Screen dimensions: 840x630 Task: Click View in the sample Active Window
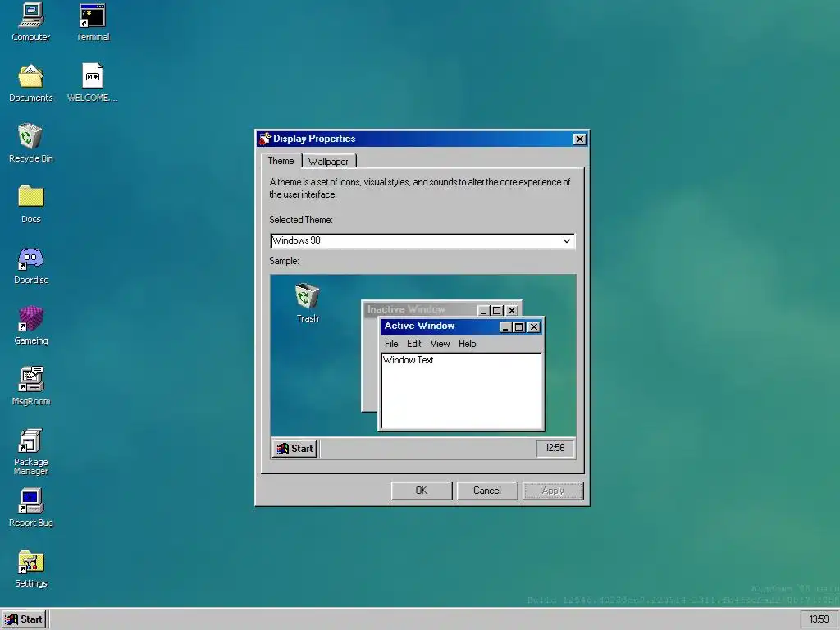440,344
